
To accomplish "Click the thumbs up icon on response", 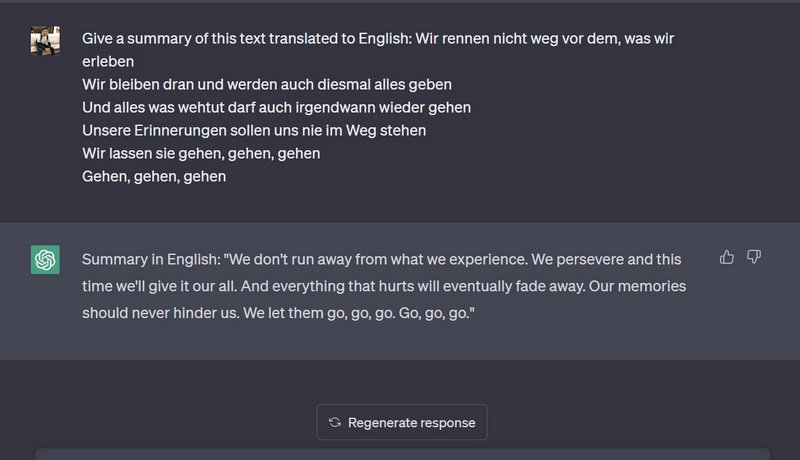I will coord(727,257).
